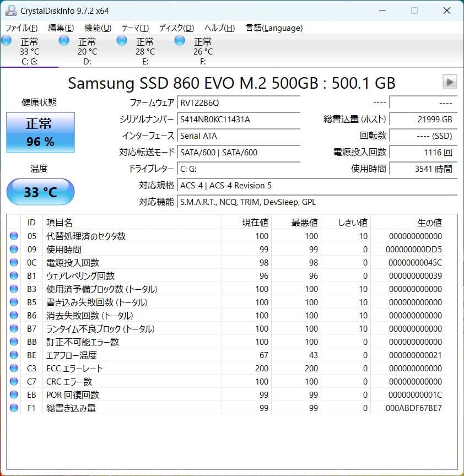Viewport: 464px width, 476px height.
Task: Click the 正常 96% health status button
Action: (40, 132)
